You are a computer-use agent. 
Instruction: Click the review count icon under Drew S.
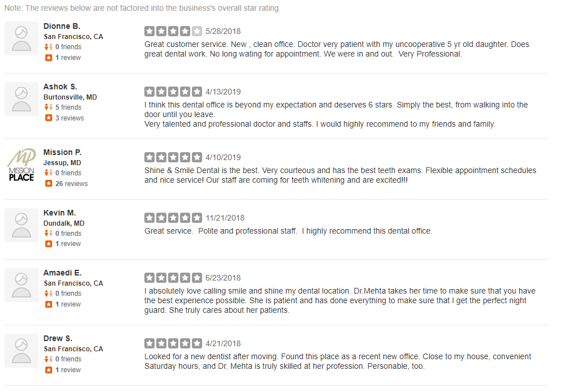point(49,370)
